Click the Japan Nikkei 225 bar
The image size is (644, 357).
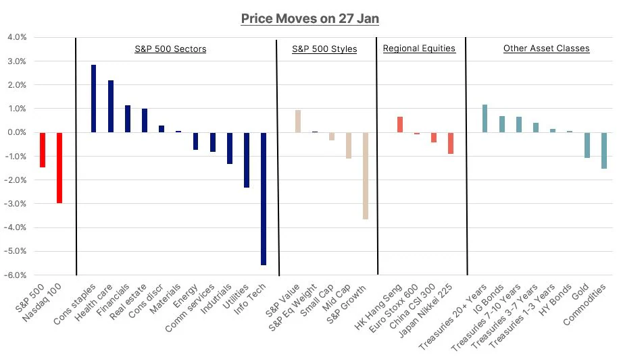(451, 143)
